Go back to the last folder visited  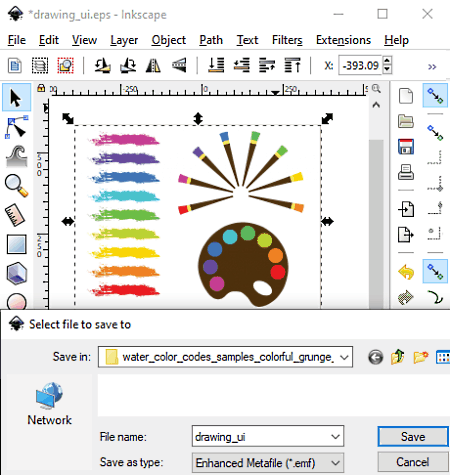(376, 357)
